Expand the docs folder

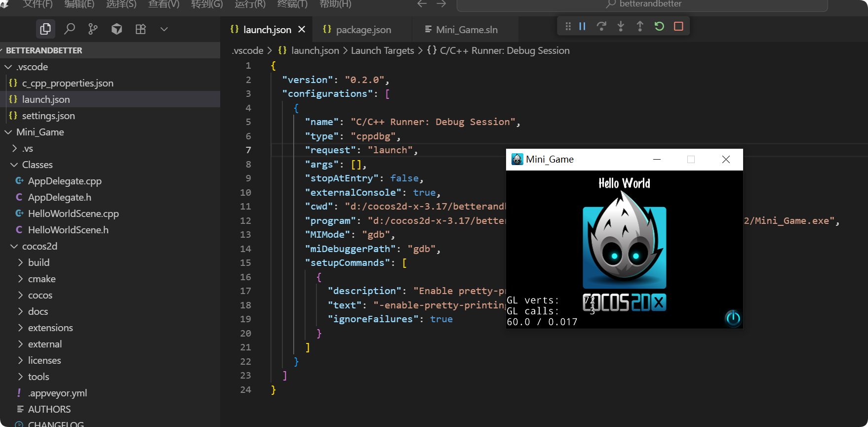pyautogui.click(x=110, y=311)
